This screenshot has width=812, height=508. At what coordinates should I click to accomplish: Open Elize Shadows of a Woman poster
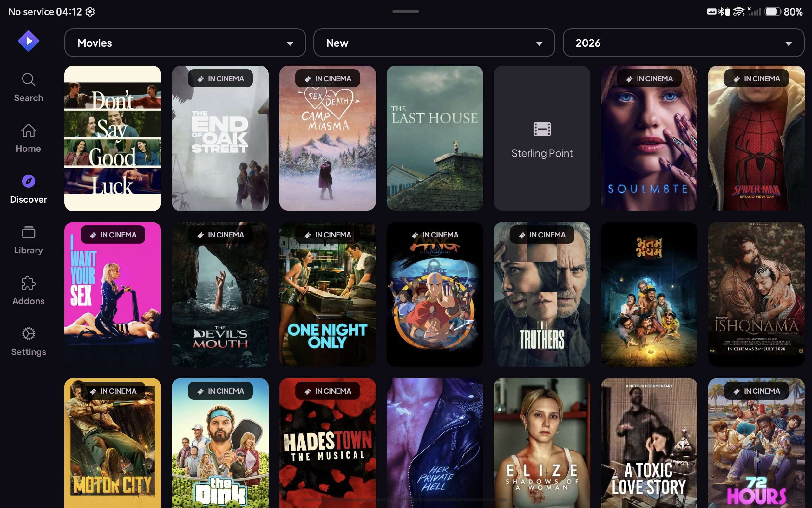542,443
